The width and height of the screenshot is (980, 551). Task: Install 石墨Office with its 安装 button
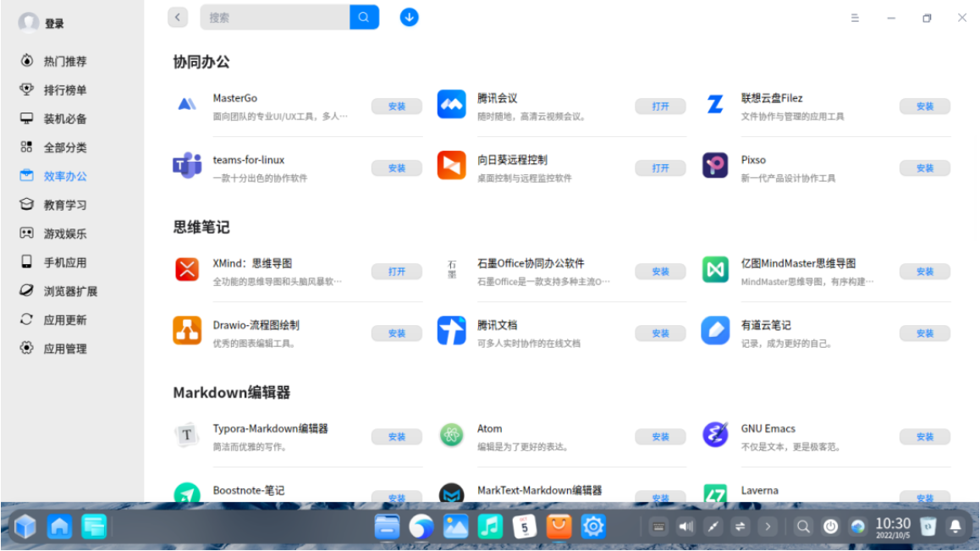[x=661, y=272]
